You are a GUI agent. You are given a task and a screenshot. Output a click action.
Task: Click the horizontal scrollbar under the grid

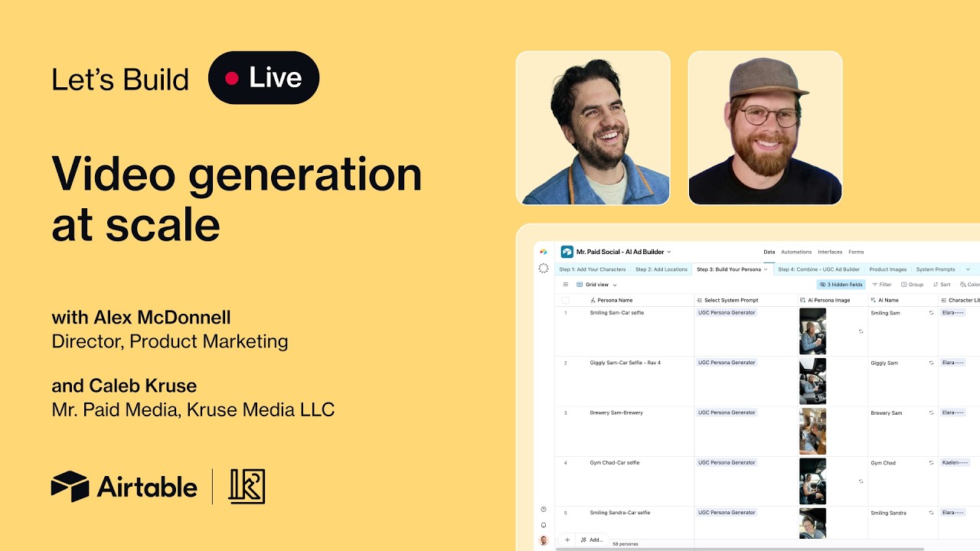point(740,549)
